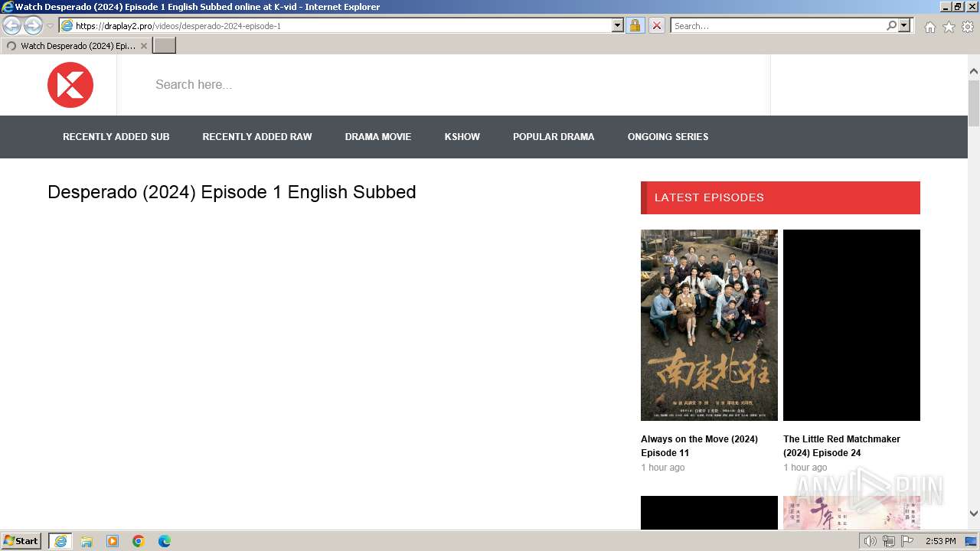Open the volume speaker tray icon
Image resolution: width=980 pixels, height=551 pixels.
(x=870, y=541)
